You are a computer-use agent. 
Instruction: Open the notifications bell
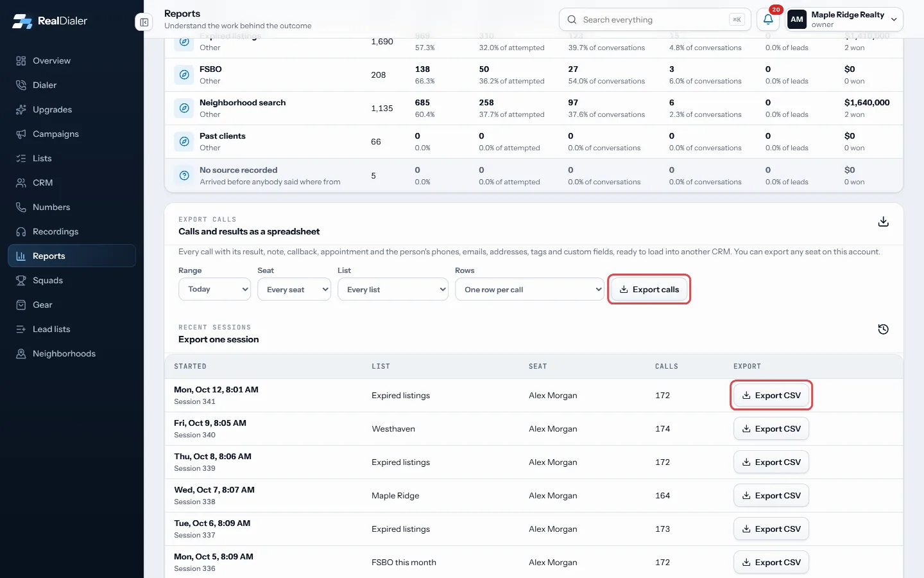click(x=768, y=19)
